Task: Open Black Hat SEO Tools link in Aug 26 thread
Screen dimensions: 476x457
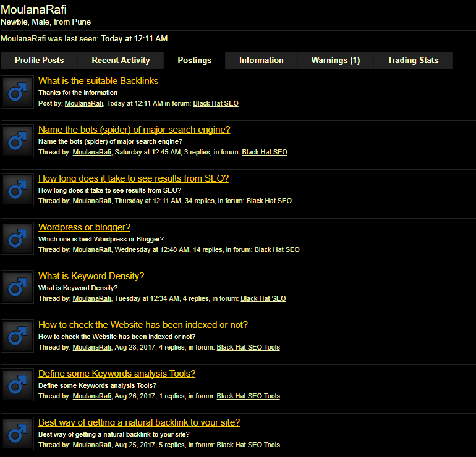Action: point(249,396)
